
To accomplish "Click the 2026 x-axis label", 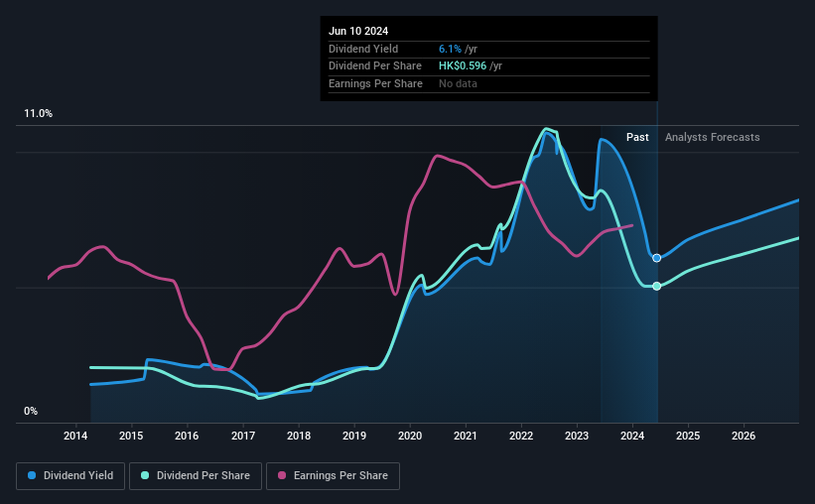I will click(x=744, y=436).
